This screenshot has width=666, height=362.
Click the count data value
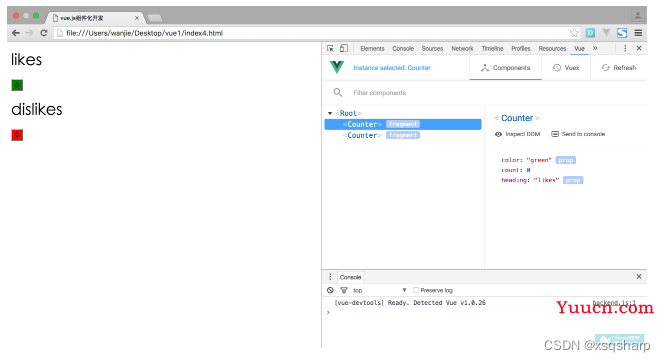pos(528,170)
